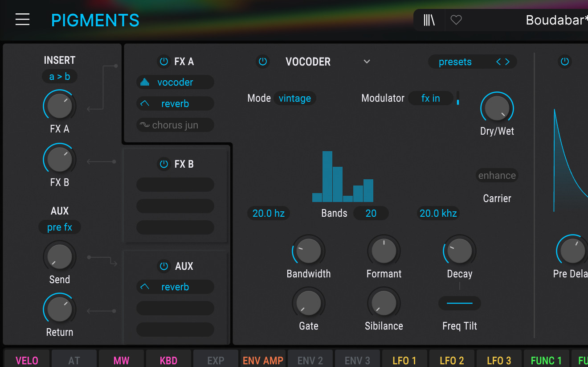Click the reverb icon in FX A slot

click(x=145, y=103)
